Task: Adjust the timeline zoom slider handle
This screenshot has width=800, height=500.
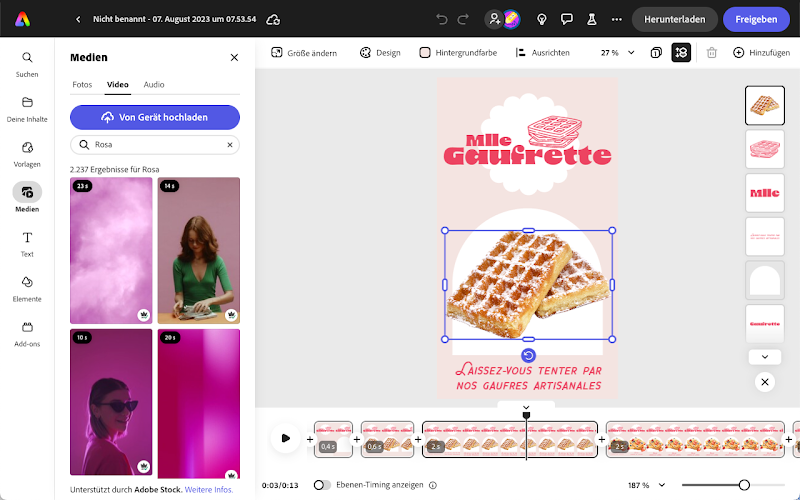Action: coord(744,485)
